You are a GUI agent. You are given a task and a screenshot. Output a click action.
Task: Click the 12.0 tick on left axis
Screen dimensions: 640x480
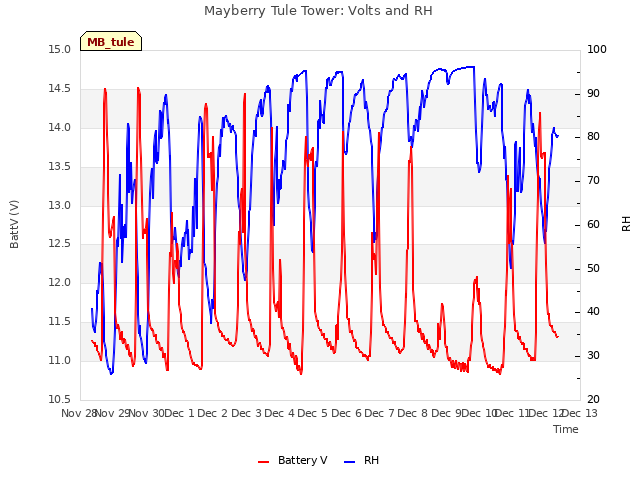59,282
